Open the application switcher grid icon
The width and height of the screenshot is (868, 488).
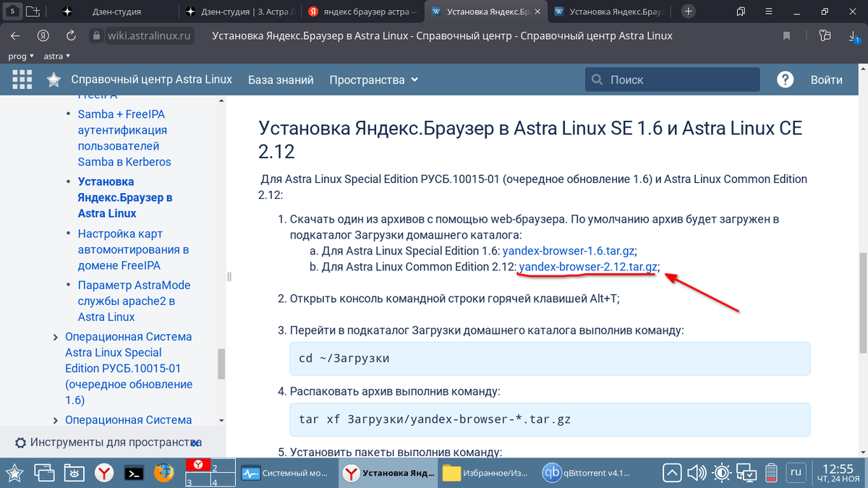point(22,80)
